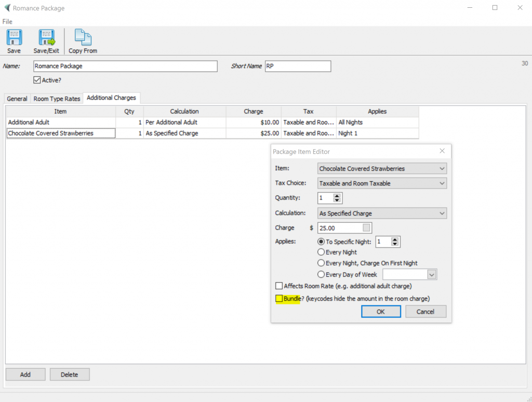Viewport: 532px width, 402px height.
Task: Switch to the General tab
Action: [x=17, y=98]
